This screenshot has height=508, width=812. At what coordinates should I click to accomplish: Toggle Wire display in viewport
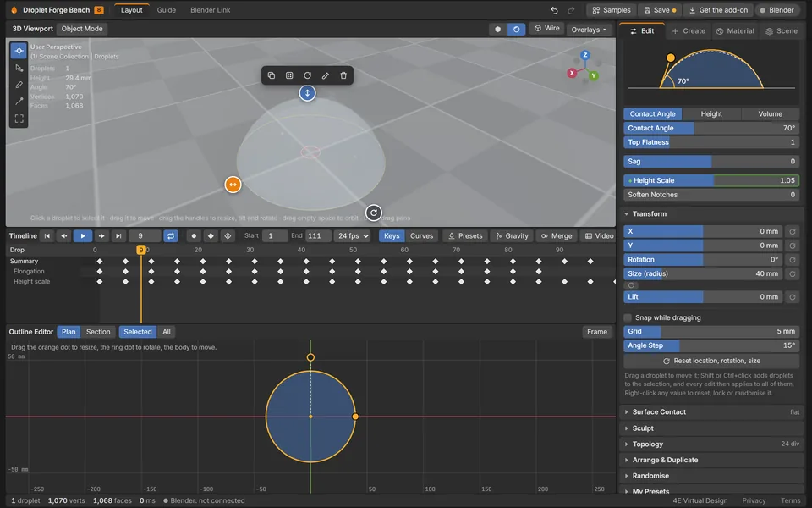point(547,29)
